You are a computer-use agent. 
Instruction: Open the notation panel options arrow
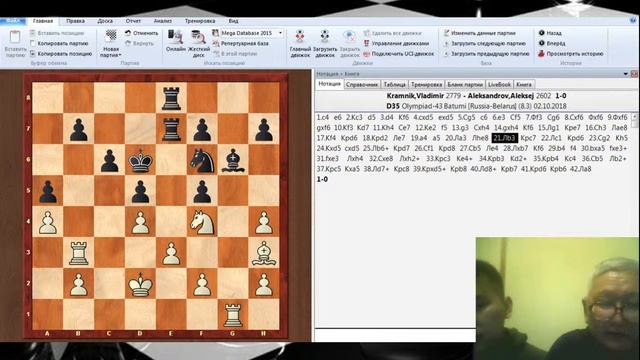coord(625,74)
